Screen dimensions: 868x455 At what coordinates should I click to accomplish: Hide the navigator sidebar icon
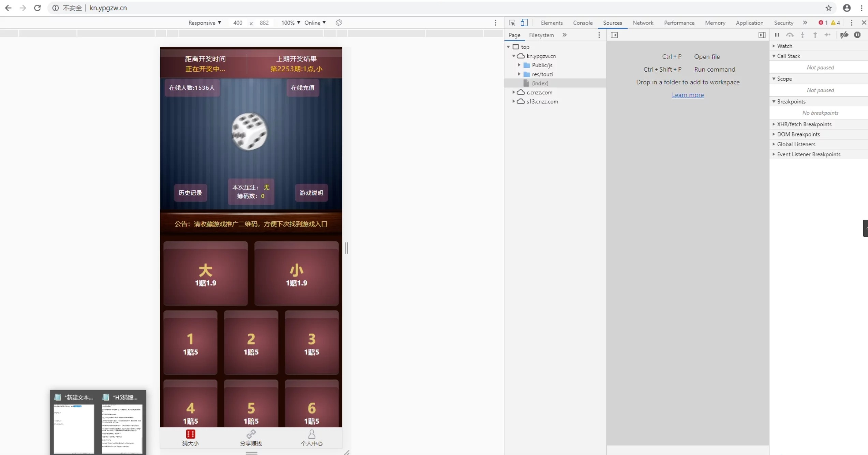point(614,35)
